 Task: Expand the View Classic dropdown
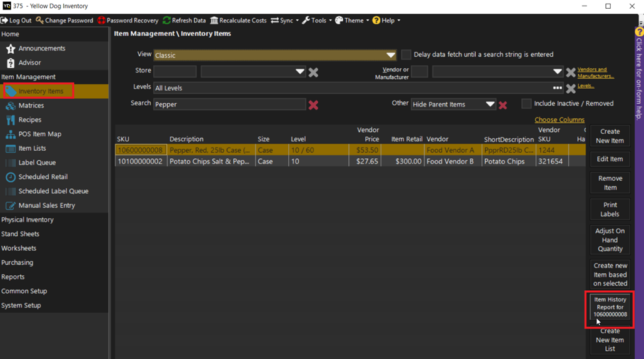(x=391, y=55)
